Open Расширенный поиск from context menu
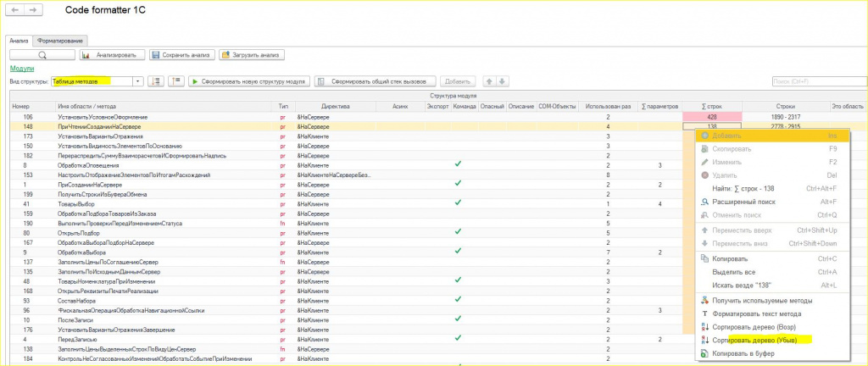Screen dimensions: 868x366 (771, 202)
